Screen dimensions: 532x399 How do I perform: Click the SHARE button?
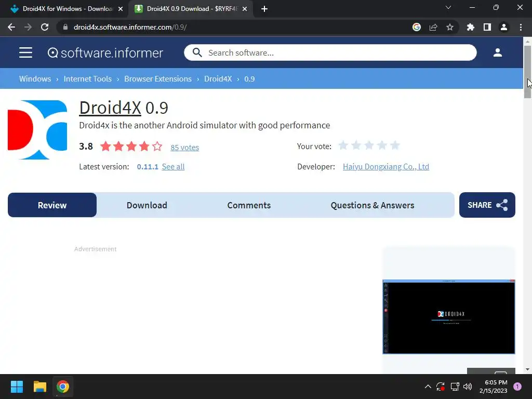(487, 205)
